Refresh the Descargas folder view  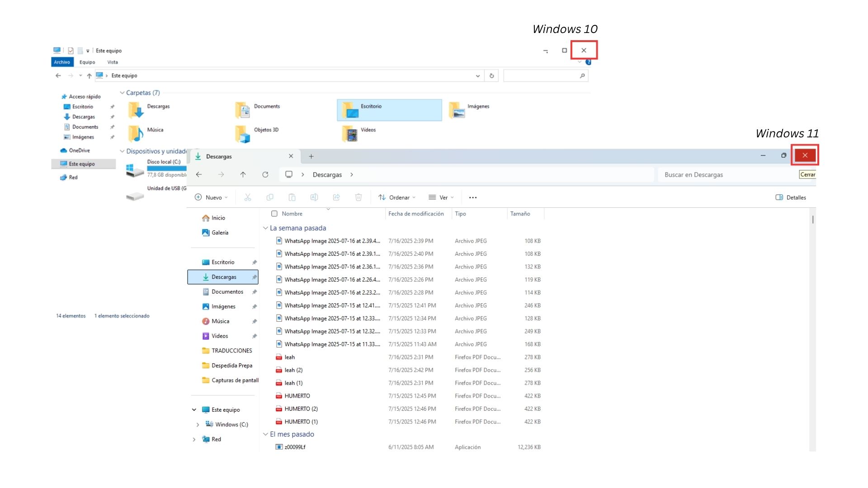tap(265, 175)
